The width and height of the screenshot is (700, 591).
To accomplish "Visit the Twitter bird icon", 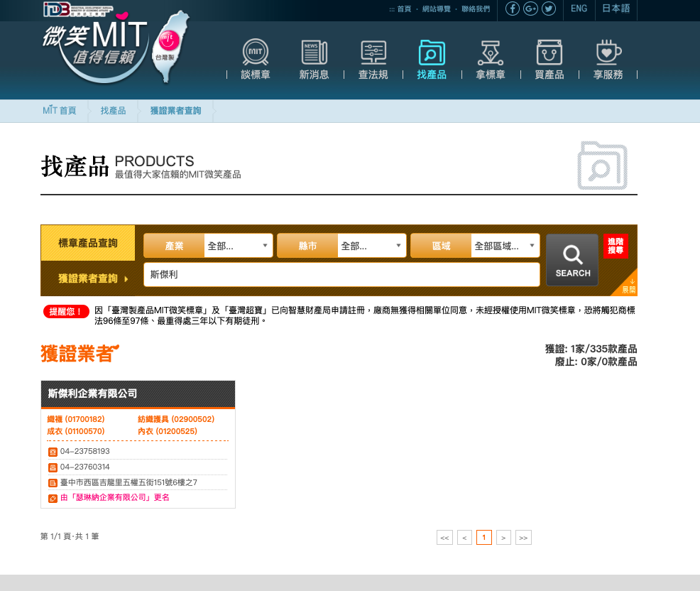I will click(x=549, y=9).
